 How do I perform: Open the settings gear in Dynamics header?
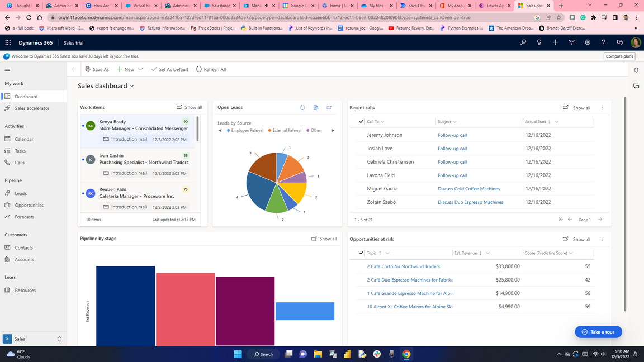pos(588,42)
